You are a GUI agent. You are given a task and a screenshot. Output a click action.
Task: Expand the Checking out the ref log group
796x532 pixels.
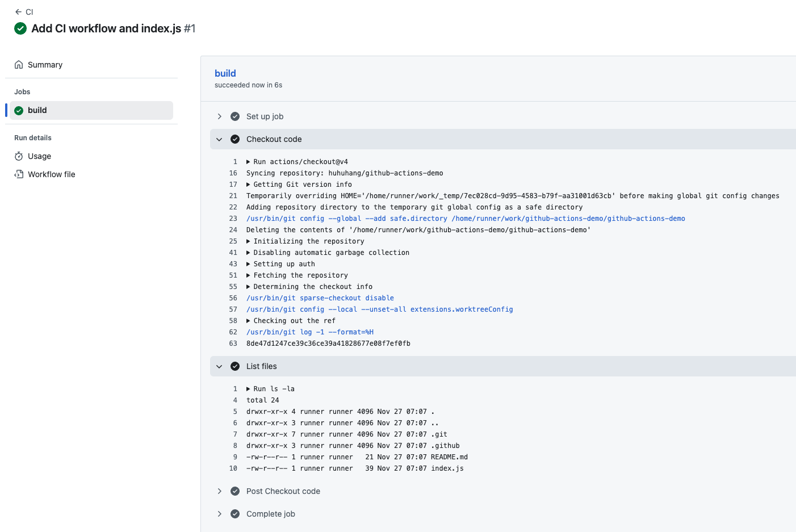pyautogui.click(x=248, y=320)
